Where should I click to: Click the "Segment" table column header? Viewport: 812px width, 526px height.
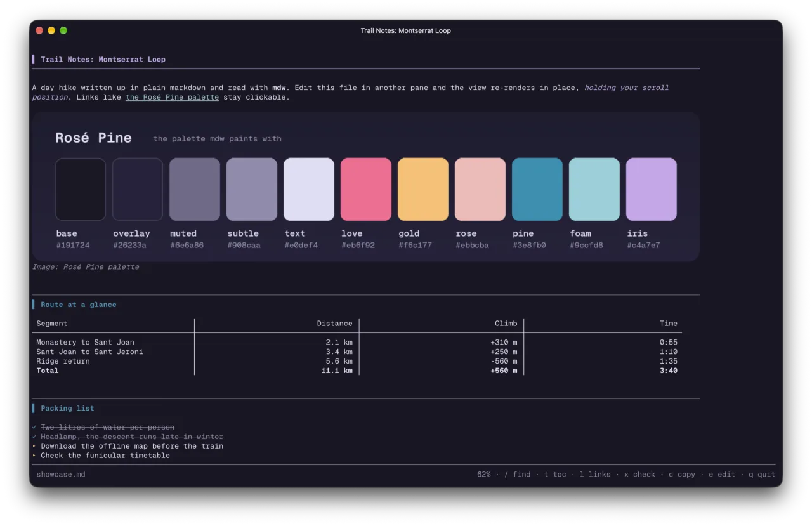(51, 324)
